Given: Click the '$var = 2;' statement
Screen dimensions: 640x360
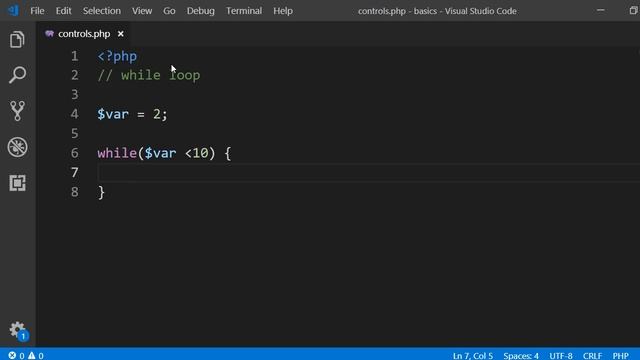Looking at the screenshot, I should [x=132, y=114].
